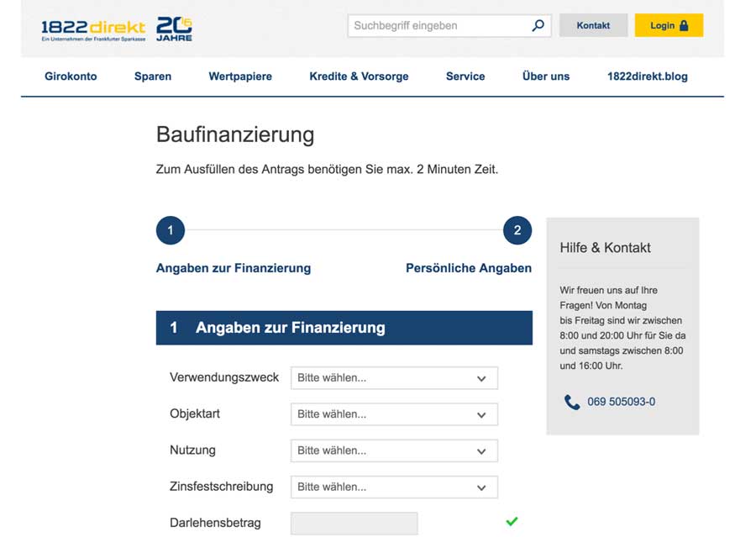Open the Kontakt button

pos(593,25)
